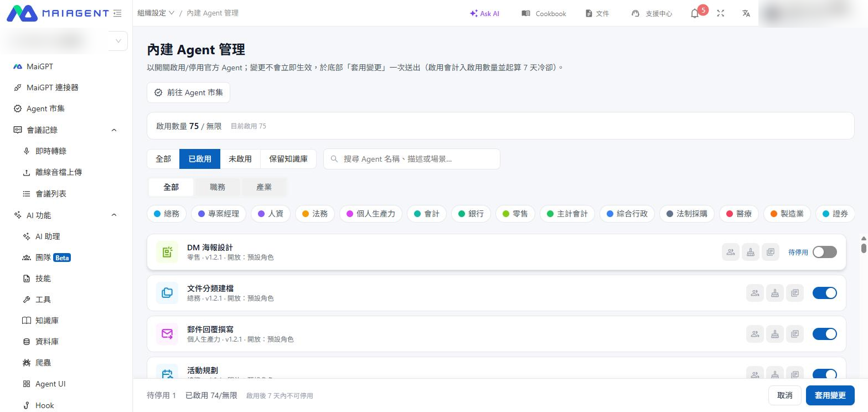The image size is (868, 412).
Task: Click the broom icon on 郵件回覆撰寫 row
Action: [x=775, y=334]
